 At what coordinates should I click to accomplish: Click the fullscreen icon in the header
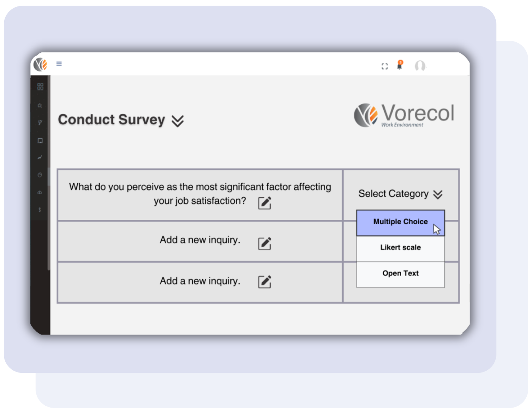click(x=385, y=66)
